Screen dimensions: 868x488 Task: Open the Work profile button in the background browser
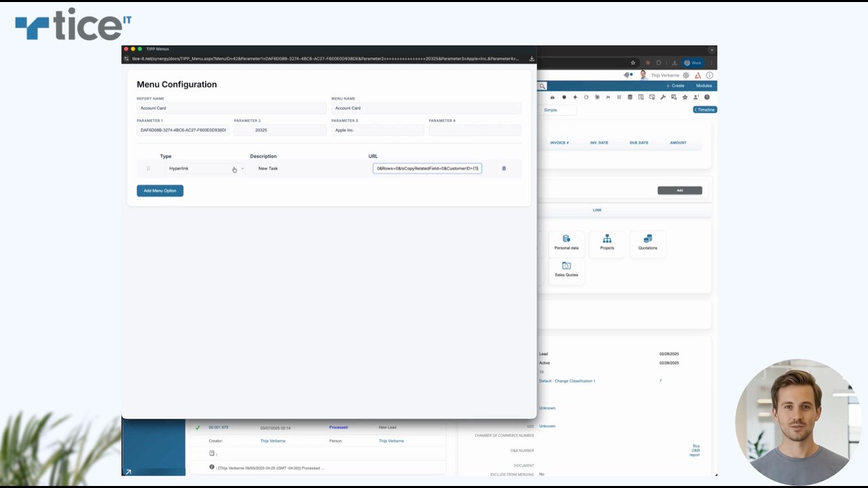point(692,62)
